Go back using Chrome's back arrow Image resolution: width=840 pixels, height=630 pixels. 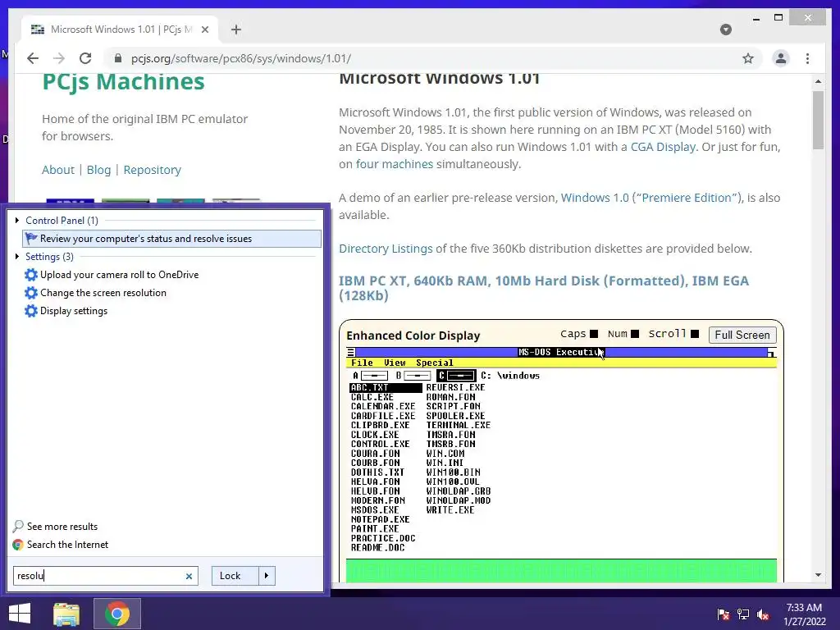(33, 58)
